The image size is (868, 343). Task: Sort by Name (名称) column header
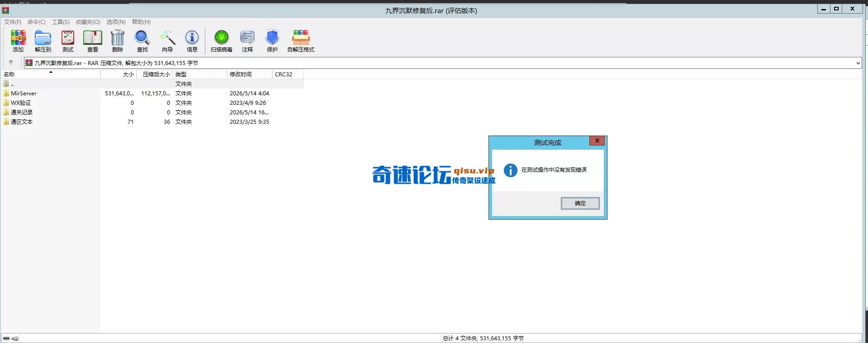[51, 74]
